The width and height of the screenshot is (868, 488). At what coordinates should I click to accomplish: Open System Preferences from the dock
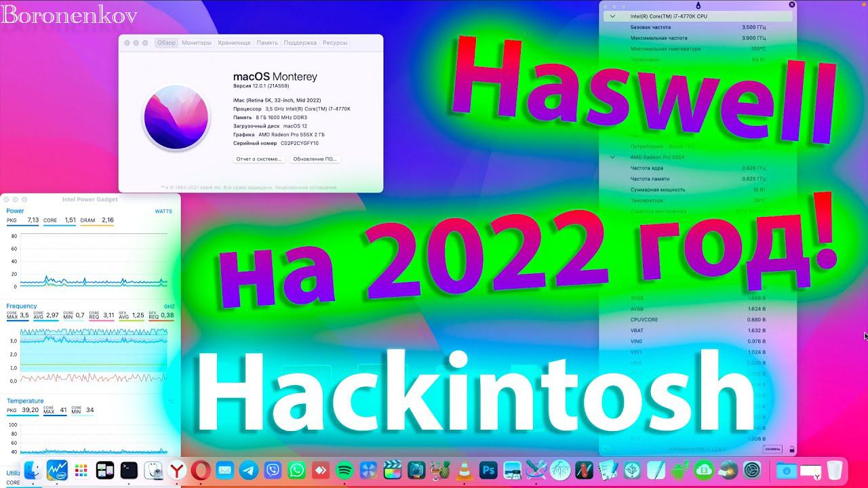[x=752, y=470]
